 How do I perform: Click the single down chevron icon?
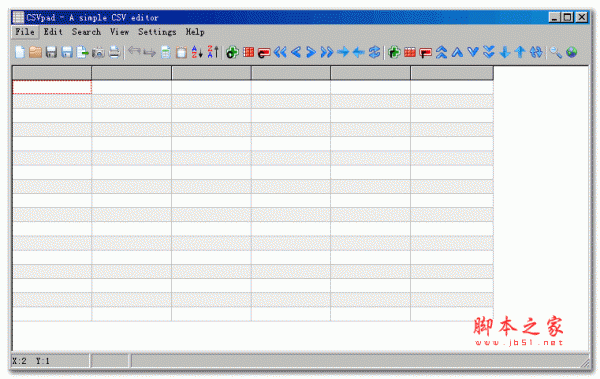click(x=473, y=52)
